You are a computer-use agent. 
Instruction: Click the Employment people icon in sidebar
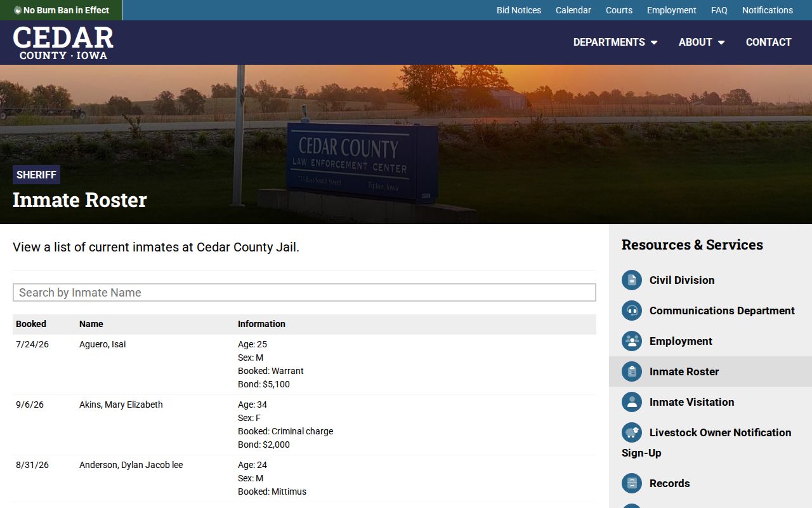[632, 341]
